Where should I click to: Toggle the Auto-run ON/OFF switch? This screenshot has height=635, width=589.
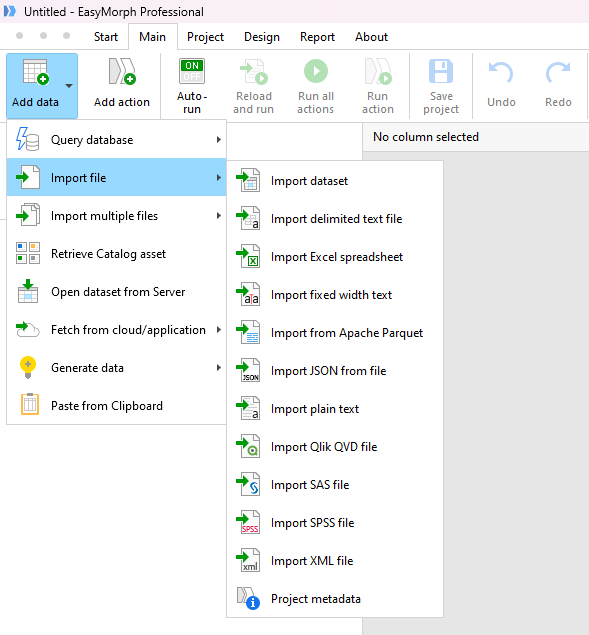point(192,71)
